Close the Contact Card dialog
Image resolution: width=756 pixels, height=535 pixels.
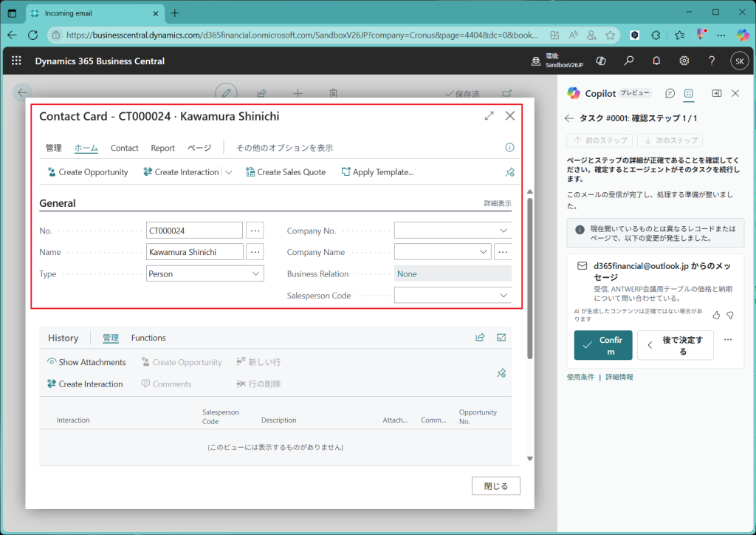tap(509, 116)
